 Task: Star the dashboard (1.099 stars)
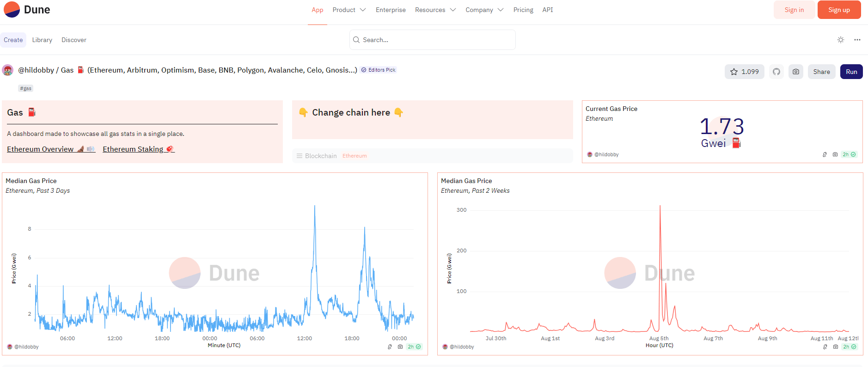click(x=745, y=72)
